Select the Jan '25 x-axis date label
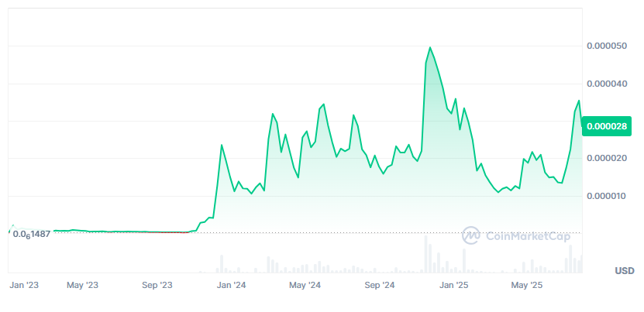The image size is (644, 312). (x=454, y=286)
